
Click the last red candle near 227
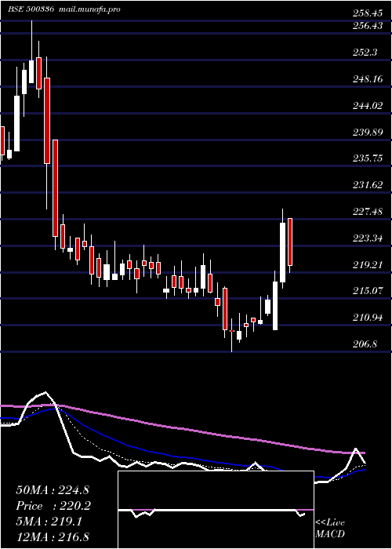[x=290, y=242]
